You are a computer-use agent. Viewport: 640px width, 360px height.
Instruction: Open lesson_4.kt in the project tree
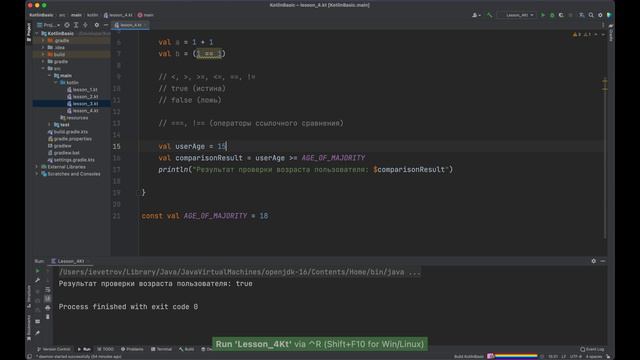click(82, 111)
